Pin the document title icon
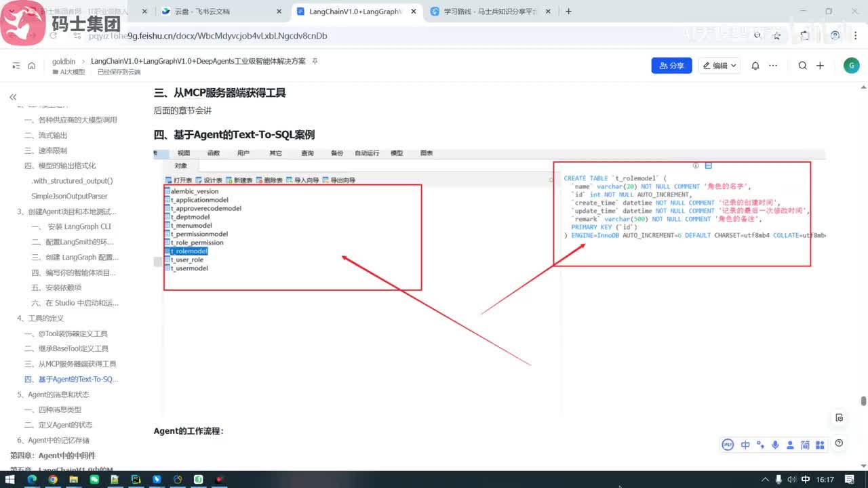This screenshot has height=488, width=868. pos(315,61)
